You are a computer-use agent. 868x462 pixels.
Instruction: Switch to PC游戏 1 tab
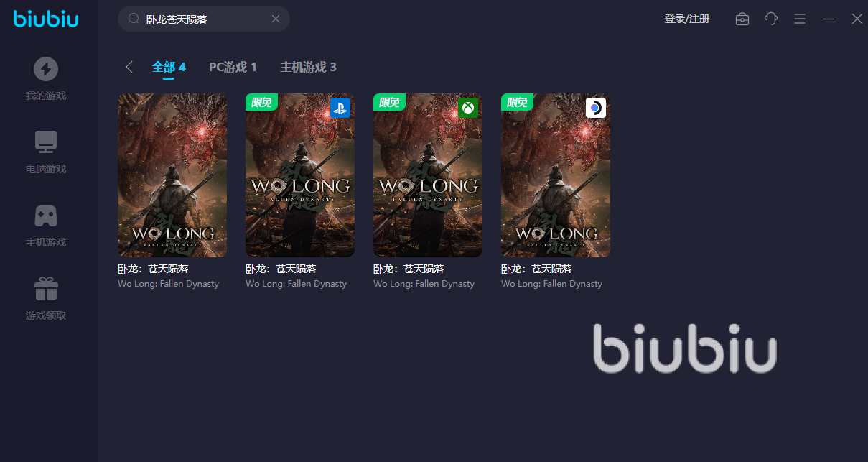tap(233, 67)
